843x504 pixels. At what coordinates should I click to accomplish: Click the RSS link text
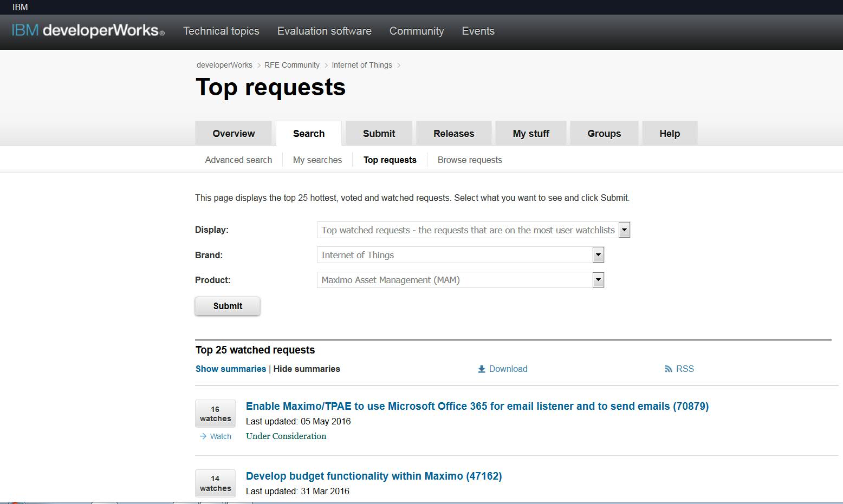(x=685, y=369)
